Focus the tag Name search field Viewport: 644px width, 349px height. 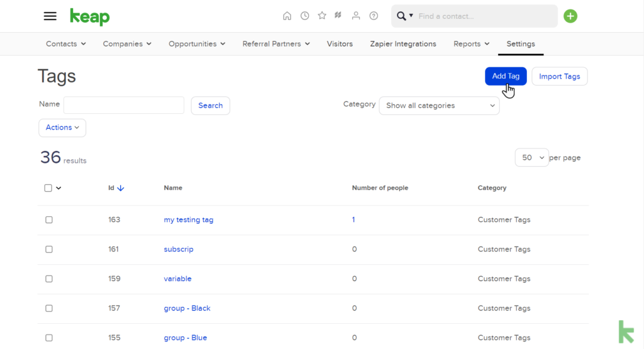click(x=124, y=105)
